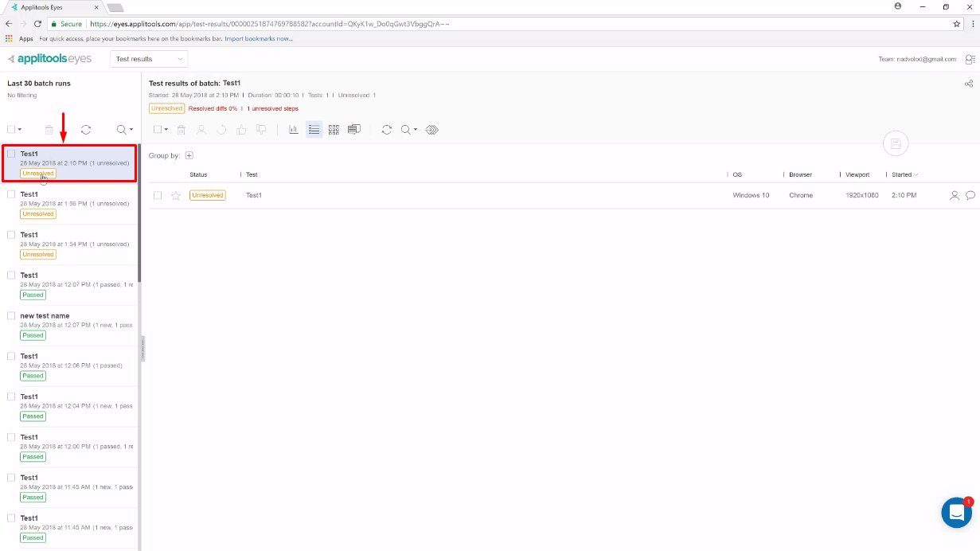The image size is (980, 551).
Task: Select the list view icon
Action: [x=314, y=129]
